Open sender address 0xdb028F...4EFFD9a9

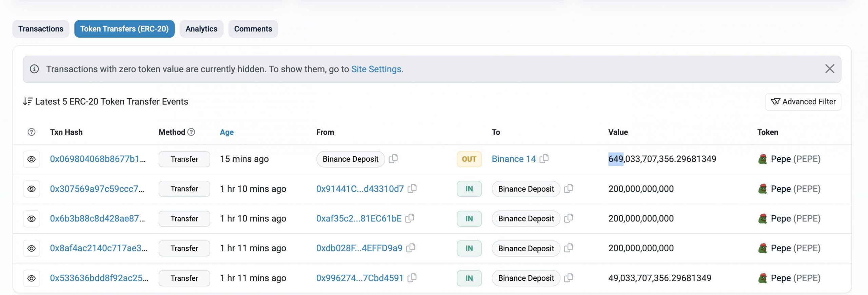[359, 248]
